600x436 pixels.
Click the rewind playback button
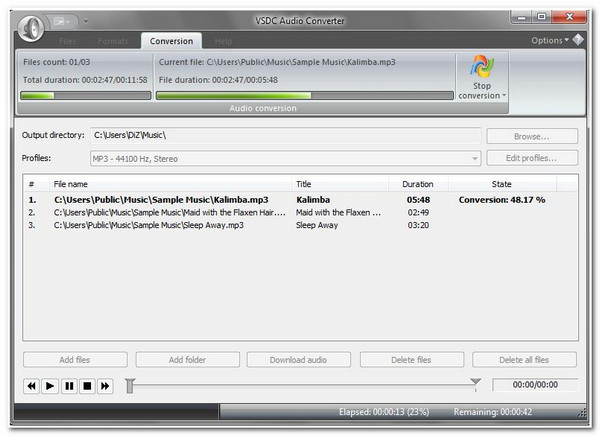click(31, 386)
